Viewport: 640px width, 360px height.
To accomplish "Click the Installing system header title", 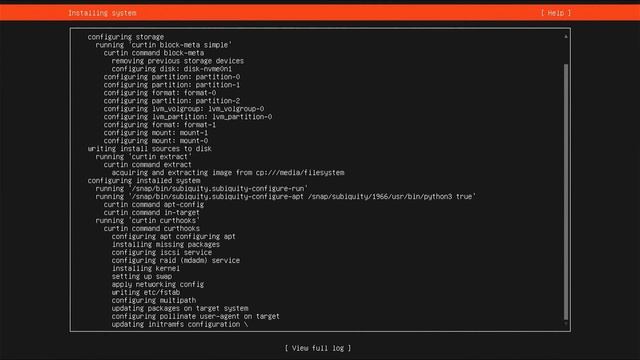I will (102, 13).
